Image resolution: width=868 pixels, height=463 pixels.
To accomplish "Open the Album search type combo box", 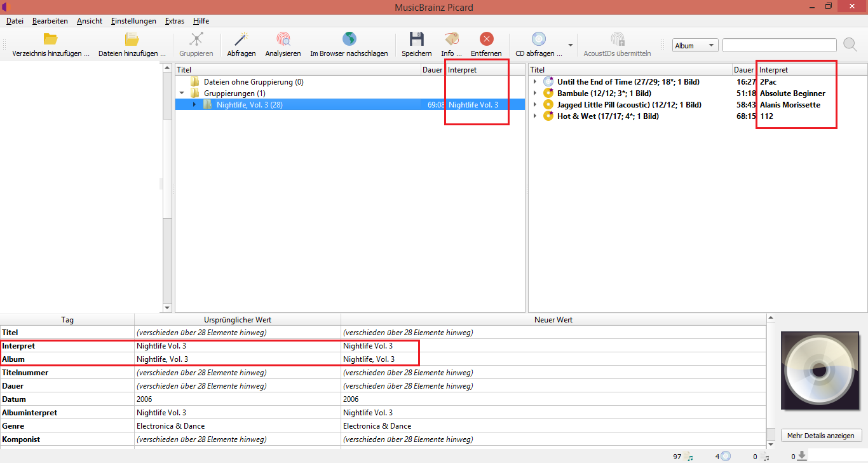I will (695, 45).
